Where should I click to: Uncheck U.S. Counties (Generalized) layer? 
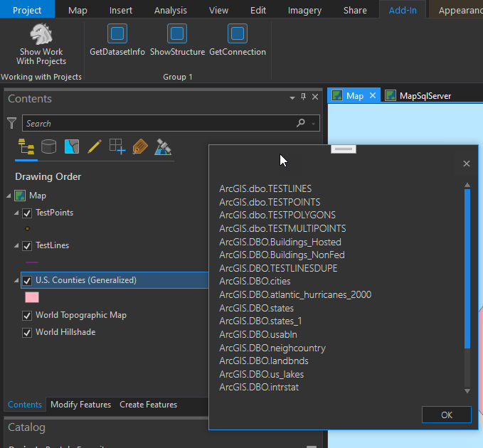(x=27, y=280)
